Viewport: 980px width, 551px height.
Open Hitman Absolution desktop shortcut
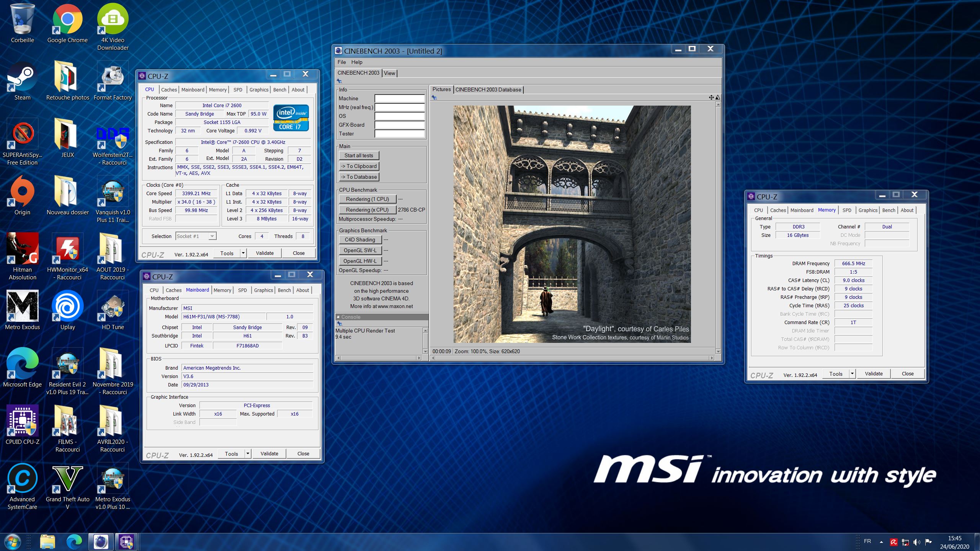point(23,256)
